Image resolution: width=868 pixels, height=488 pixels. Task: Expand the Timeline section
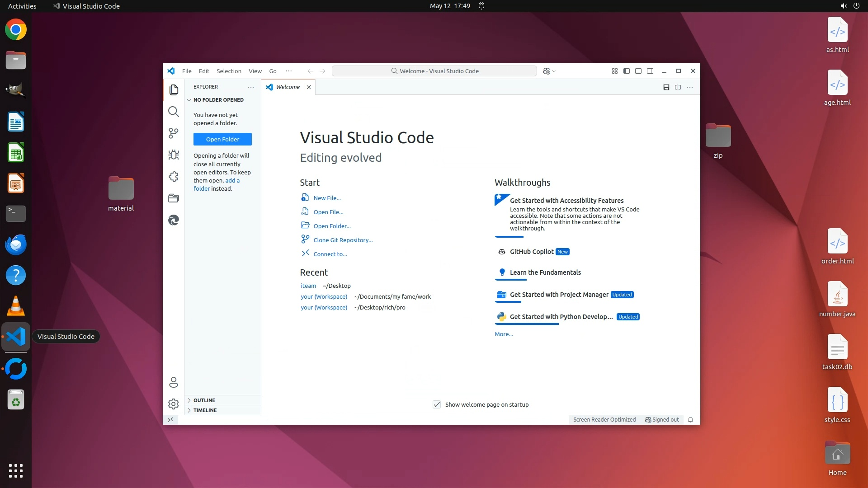(x=205, y=410)
